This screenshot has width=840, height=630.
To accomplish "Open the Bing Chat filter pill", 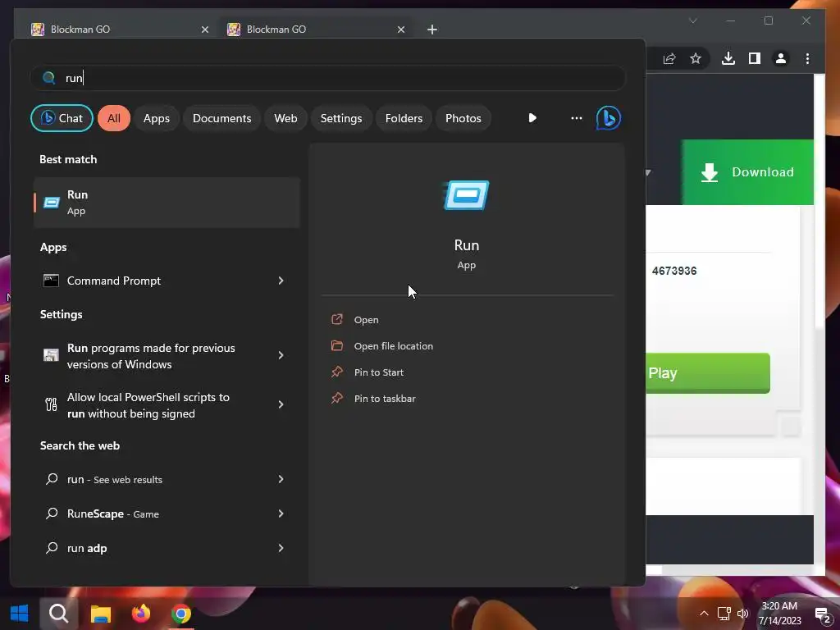I will [62, 118].
